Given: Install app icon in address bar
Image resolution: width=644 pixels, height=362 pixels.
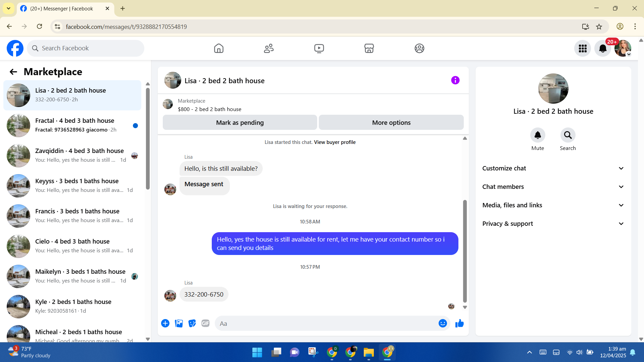Looking at the screenshot, I should (x=586, y=27).
